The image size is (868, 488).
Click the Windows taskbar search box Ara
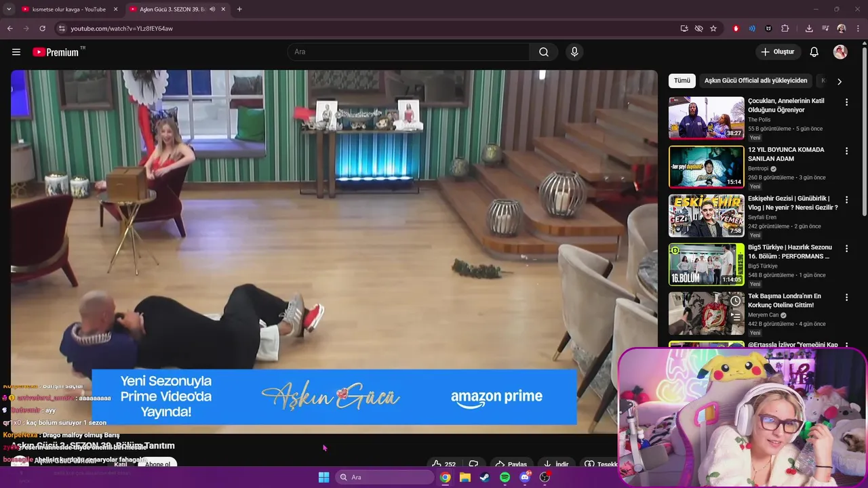(x=384, y=477)
